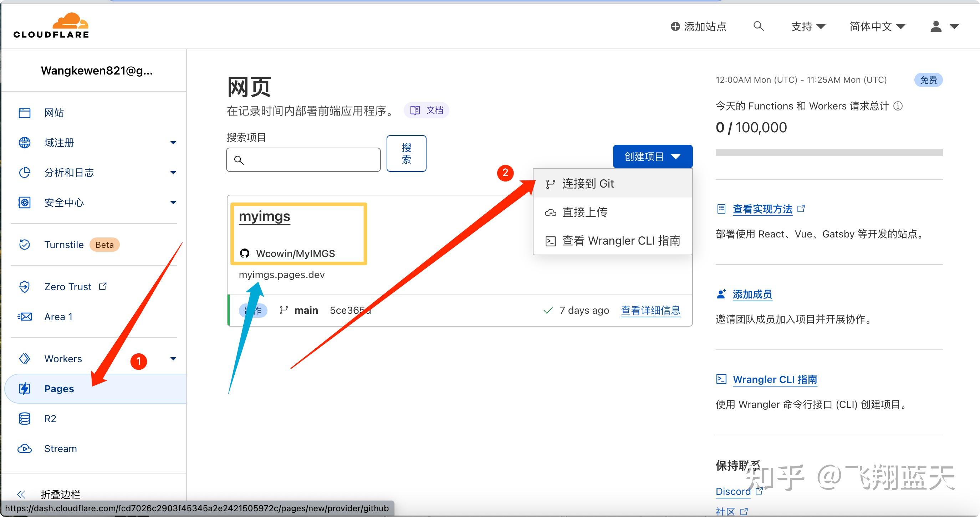Click the 添加成员 link
Viewport: 980px width, 517px height.
pos(752,294)
